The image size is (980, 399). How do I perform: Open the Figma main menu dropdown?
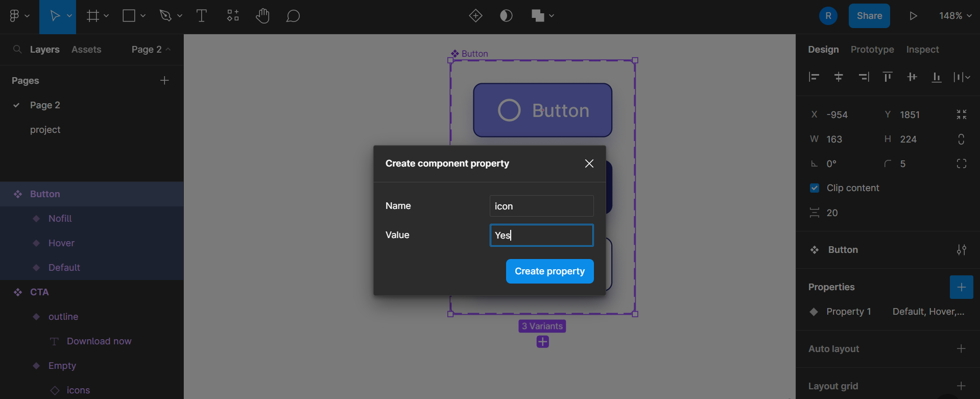pos(19,16)
